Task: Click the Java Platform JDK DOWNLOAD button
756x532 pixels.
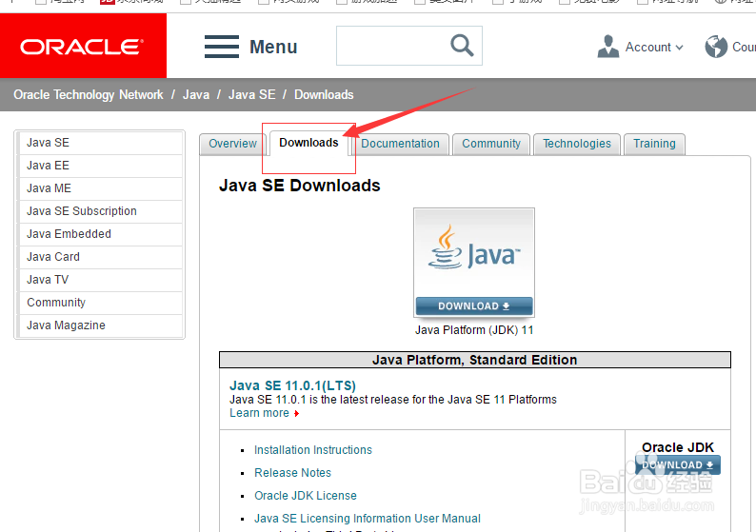Action: (x=474, y=306)
